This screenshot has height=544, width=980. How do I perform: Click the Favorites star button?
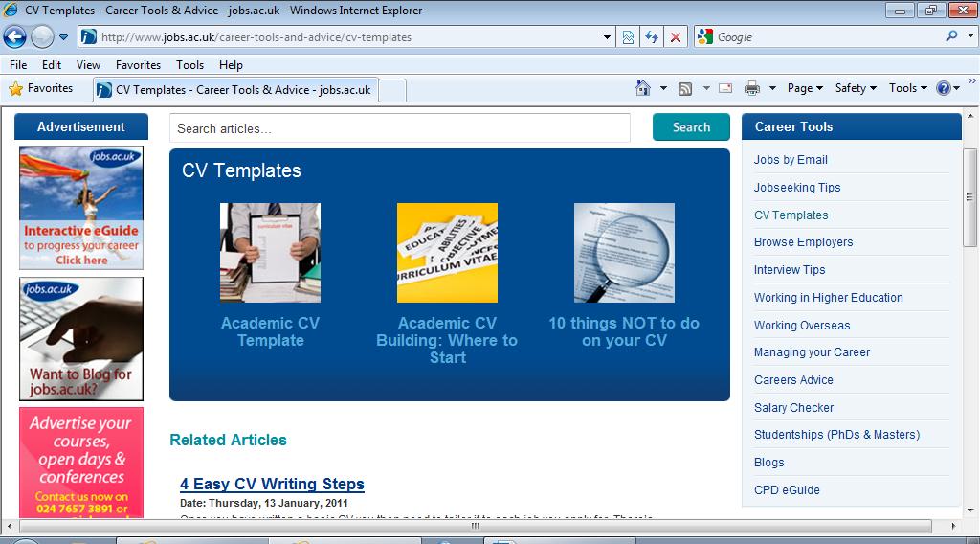(41, 89)
